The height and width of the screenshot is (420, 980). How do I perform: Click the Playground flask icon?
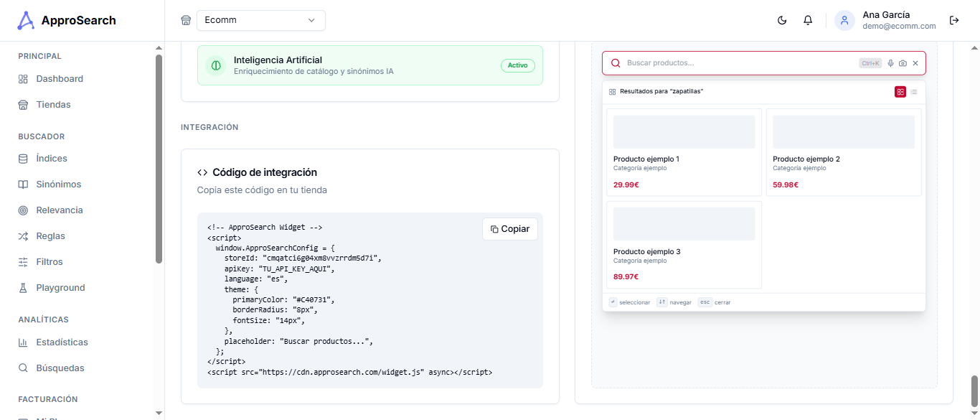point(23,288)
